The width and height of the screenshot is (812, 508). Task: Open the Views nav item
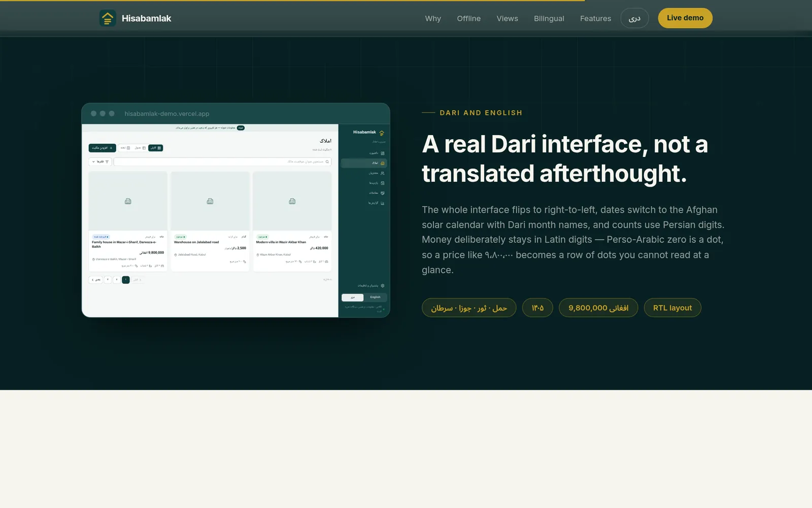click(x=507, y=18)
